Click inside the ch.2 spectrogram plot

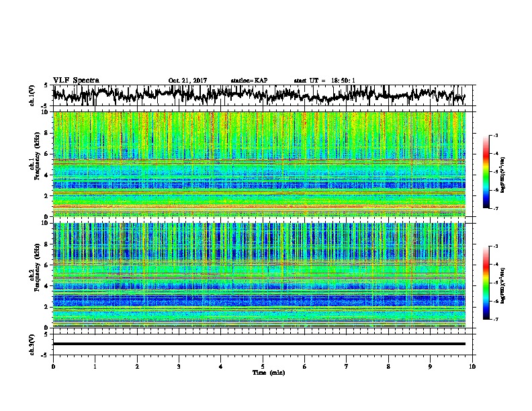259,275
